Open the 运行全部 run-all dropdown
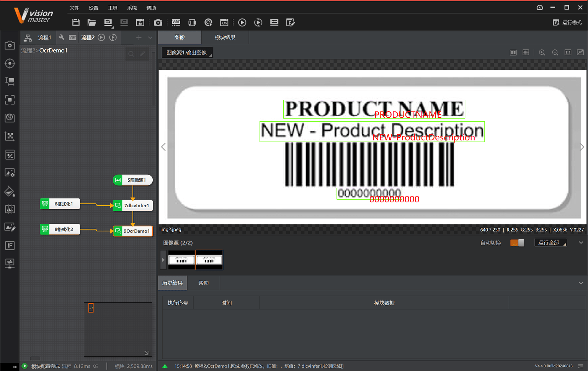Viewport: 588px width, 371px height. (x=550, y=243)
